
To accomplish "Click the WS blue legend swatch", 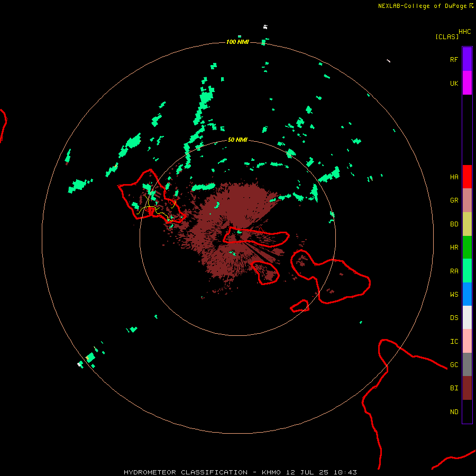I will [467, 294].
